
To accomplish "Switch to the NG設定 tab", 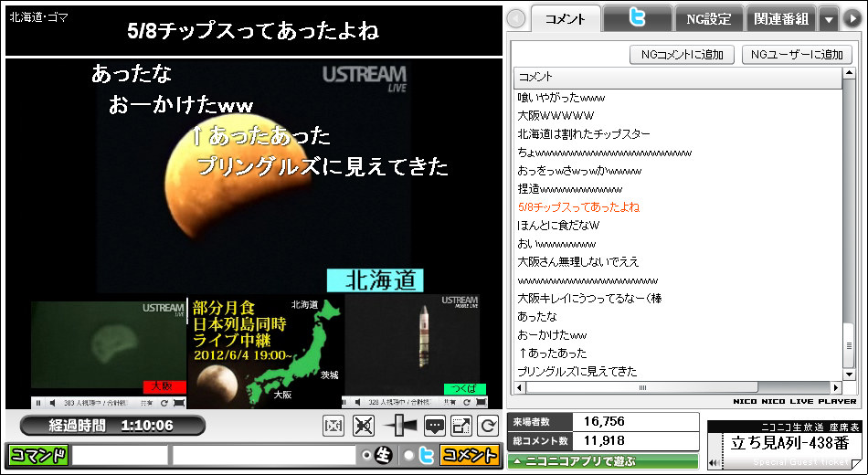I will point(709,19).
